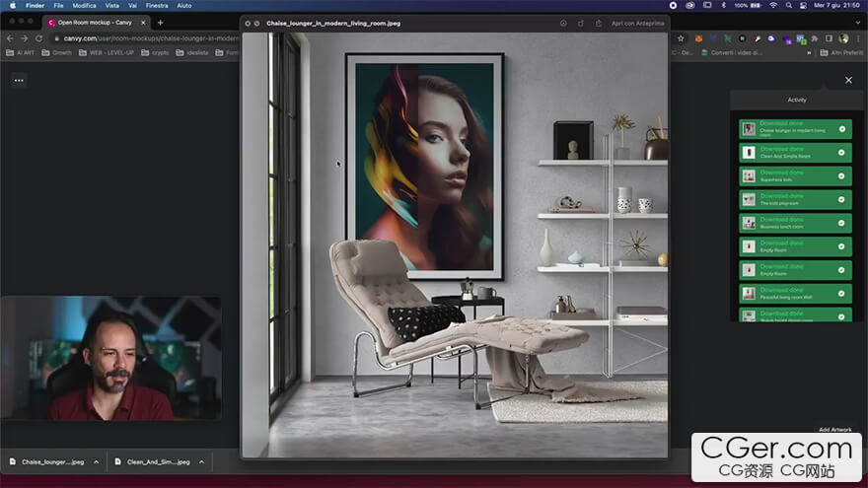
Task: Open the WEB - LEVEL-UP bookmarks folder
Action: coord(107,52)
